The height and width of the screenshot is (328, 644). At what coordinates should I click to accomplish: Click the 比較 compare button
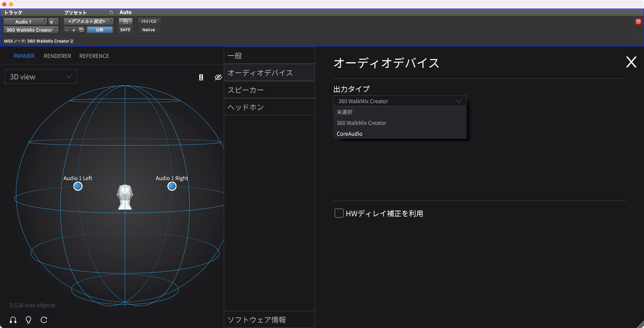pos(99,30)
